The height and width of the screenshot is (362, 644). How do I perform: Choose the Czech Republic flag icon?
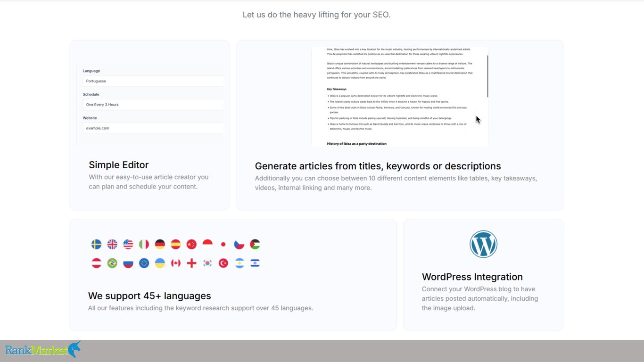[x=239, y=244]
